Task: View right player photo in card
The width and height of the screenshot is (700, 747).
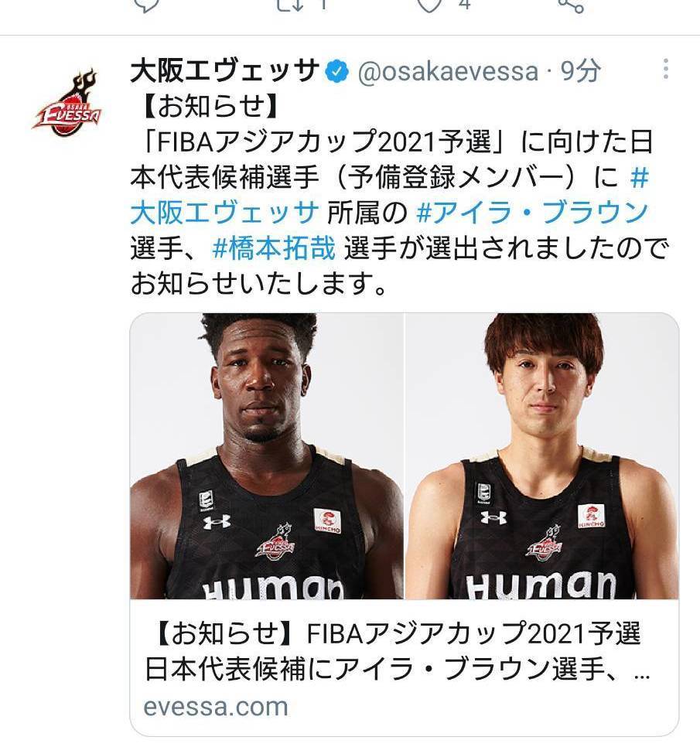Action: pos(541,456)
